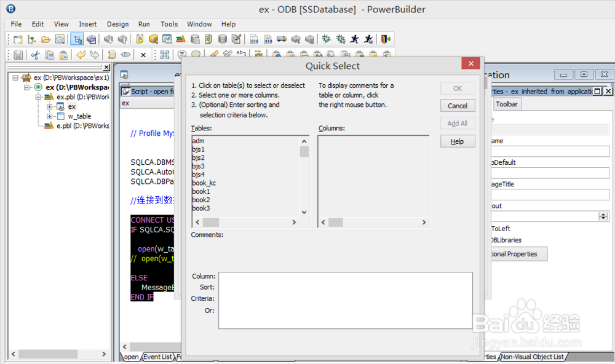Open the Database painter cylinder icon

[223, 39]
